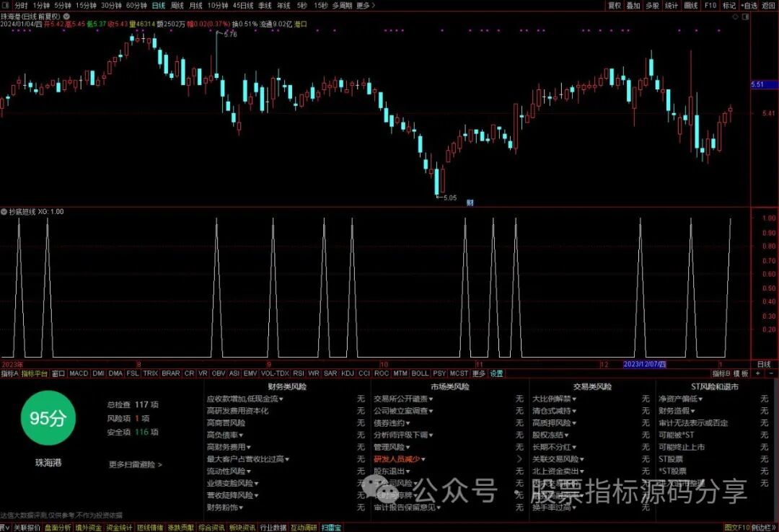Switch to the 日线 daily period
Viewport: 779px width, 532px height.
[159, 5]
